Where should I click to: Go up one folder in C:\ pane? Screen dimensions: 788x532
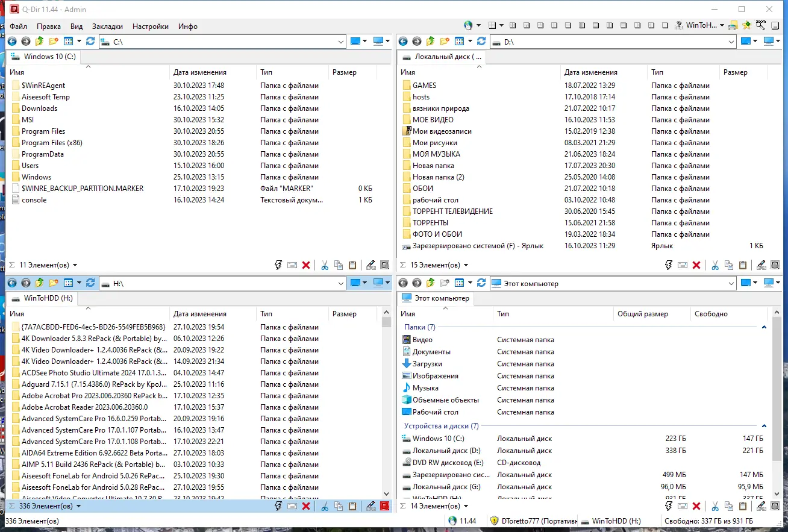pos(39,42)
